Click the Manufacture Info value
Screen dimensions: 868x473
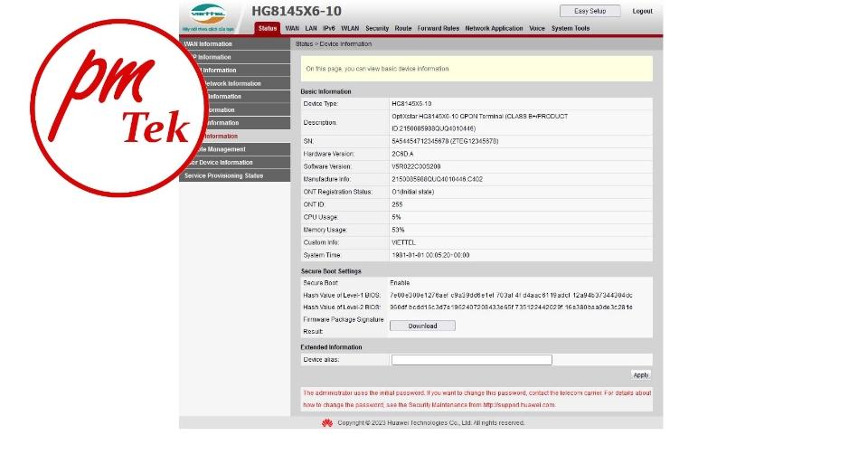438,179
